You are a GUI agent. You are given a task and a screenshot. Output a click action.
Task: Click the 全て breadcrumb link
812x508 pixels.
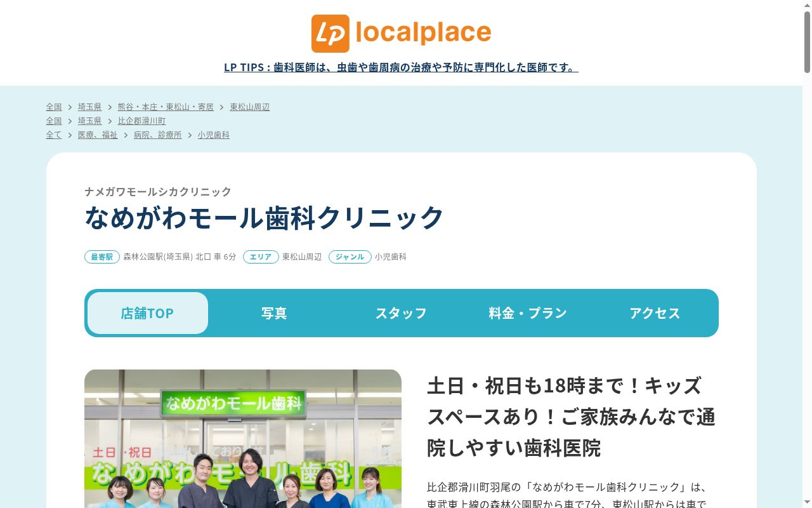click(54, 135)
